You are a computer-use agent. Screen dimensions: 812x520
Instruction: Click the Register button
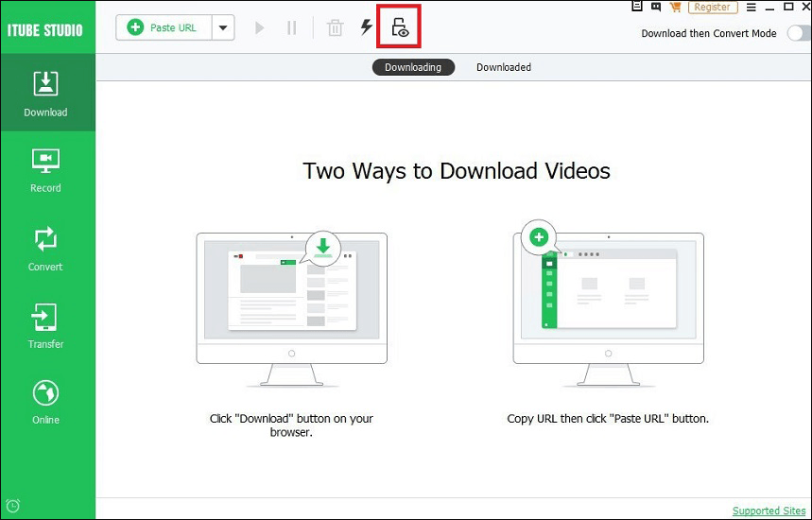pyautogui.click(x=712, y=8)
